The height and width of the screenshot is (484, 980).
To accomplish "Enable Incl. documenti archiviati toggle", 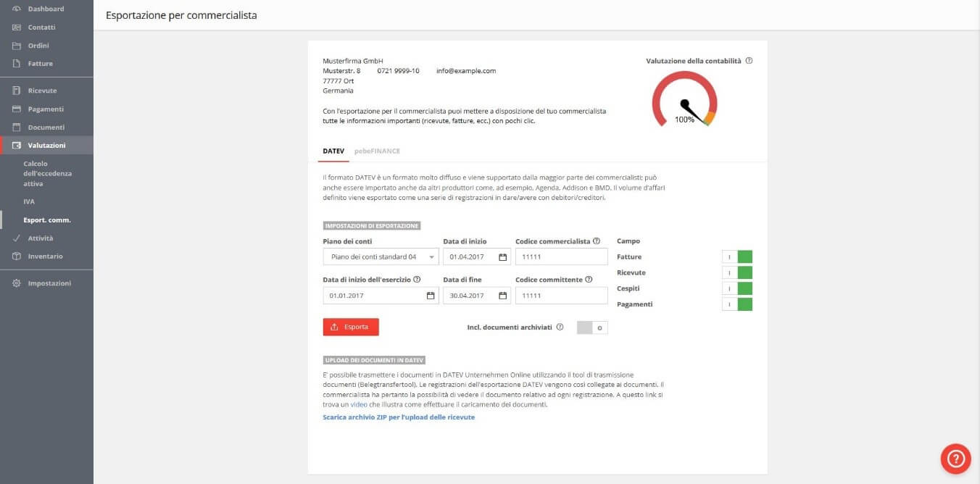I will (x=592, y=327).
